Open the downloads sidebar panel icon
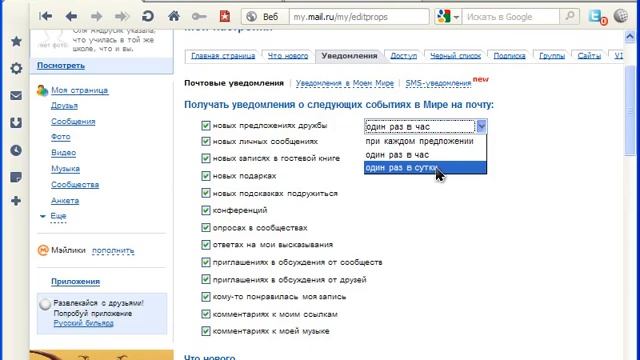Image resolution: width=640 pixels, height=360 pixels. tap(16, 123)
